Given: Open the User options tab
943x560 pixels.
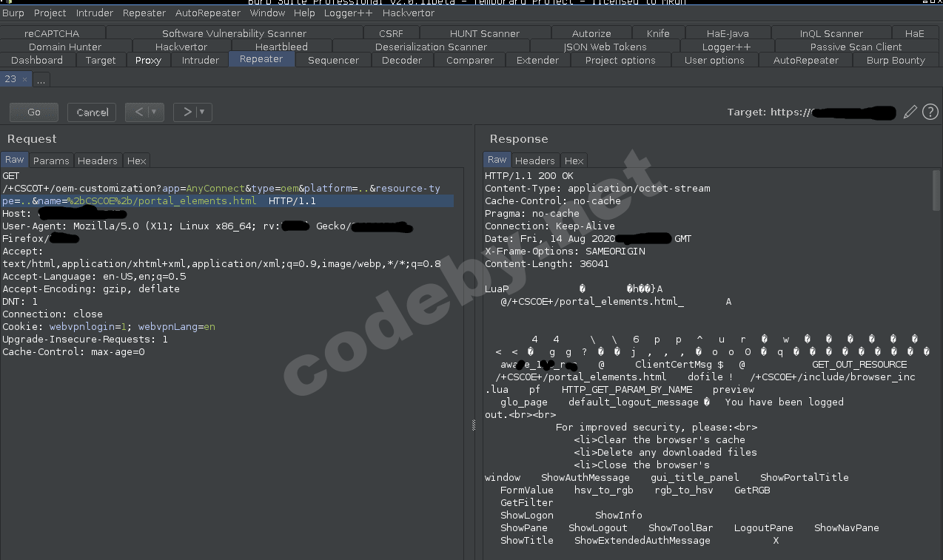Looking at the screenshot, I should 714,60.
